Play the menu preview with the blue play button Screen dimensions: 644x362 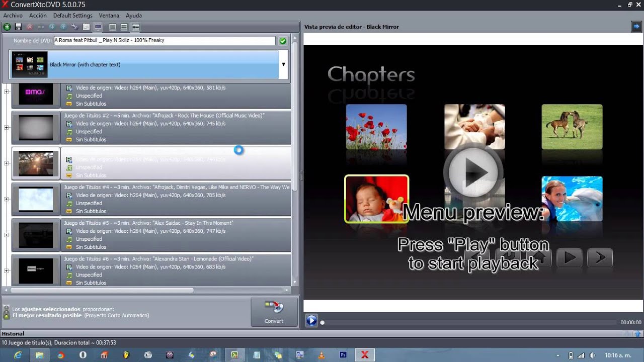(311, 320)
